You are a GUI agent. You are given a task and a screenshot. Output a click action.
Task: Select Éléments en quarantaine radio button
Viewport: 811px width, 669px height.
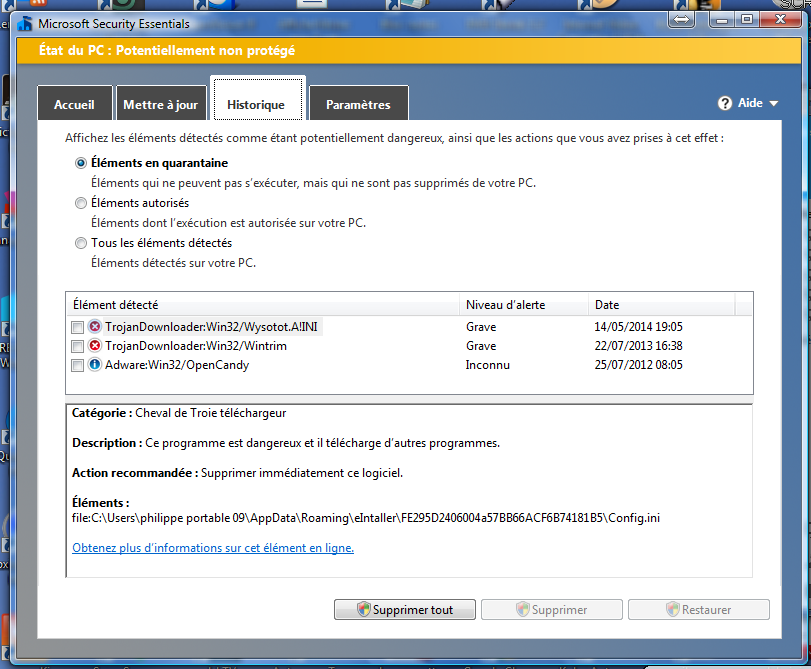pyautogui.click(x=81, y=163)
